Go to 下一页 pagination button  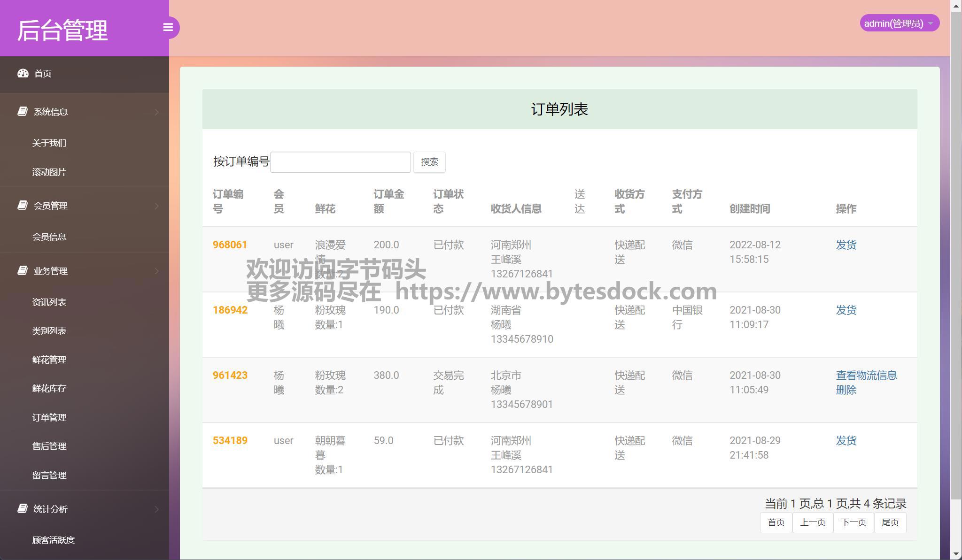coord(853,522)
